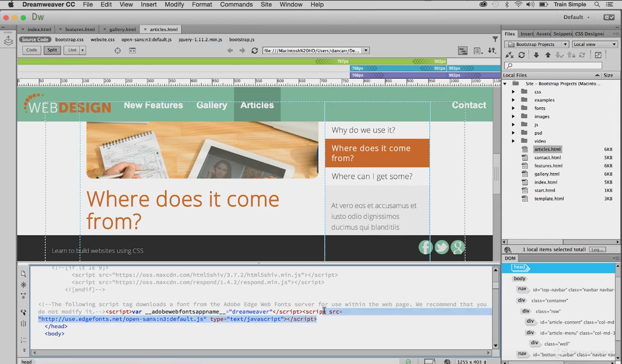
Task: Open the Snippets panel tab
Action: click(563, 34)
